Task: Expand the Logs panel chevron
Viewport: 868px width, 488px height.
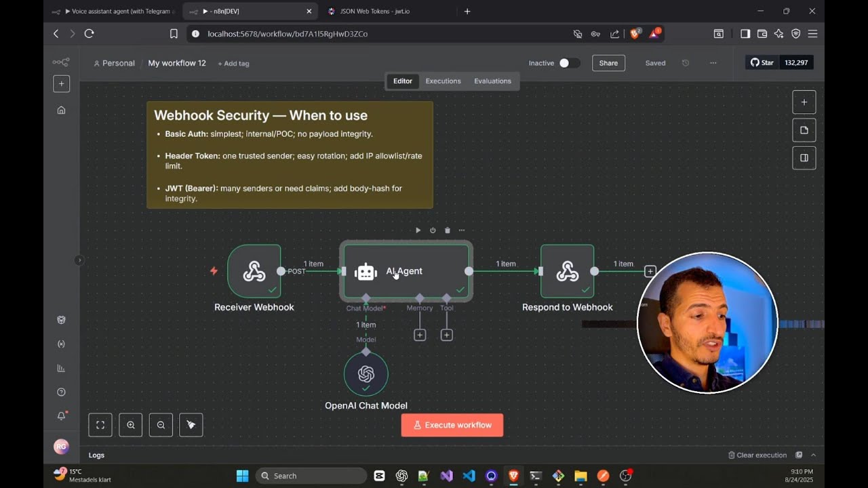Action: pyautogui.click(x=813, y=455)
